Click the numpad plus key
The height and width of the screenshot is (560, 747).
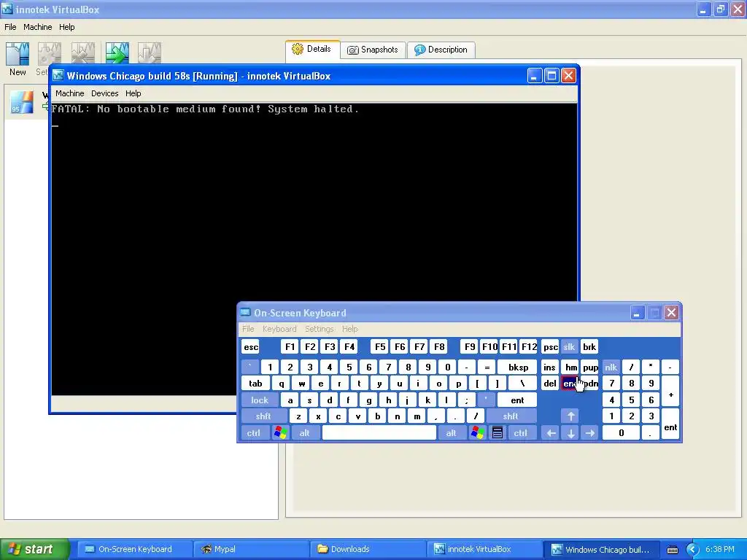(x=670, y=392)
